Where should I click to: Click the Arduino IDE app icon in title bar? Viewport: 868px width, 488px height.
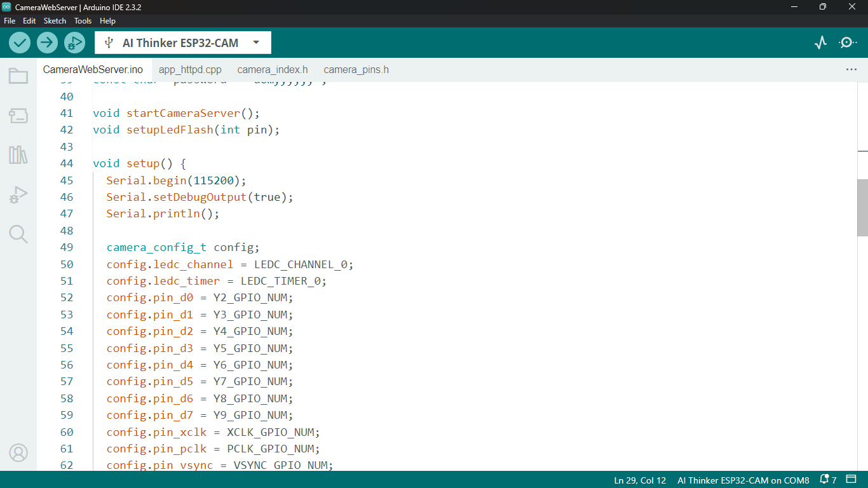coord(7,7)
